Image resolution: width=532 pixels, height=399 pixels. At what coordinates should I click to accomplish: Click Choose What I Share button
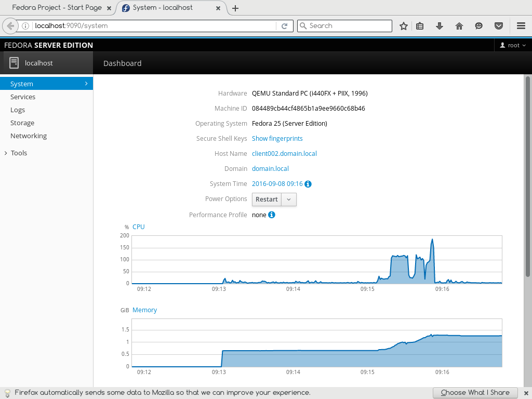pos(475,393)
